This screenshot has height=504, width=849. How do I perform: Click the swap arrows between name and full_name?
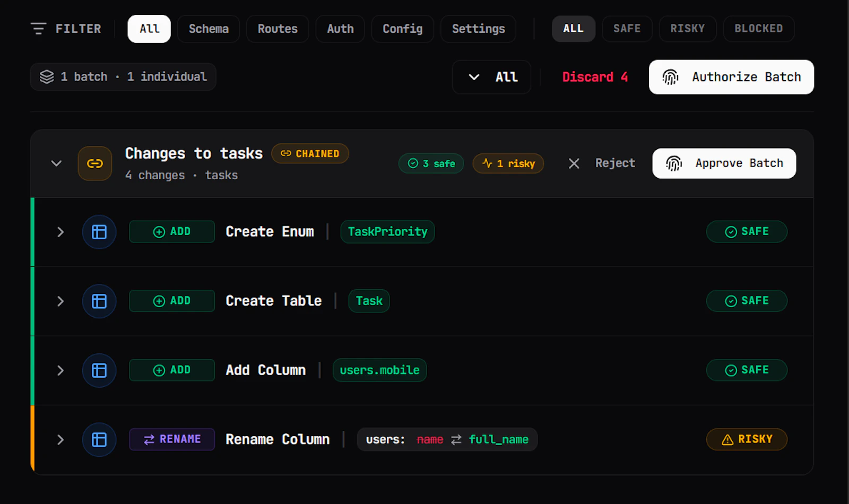tap(456, 440)
